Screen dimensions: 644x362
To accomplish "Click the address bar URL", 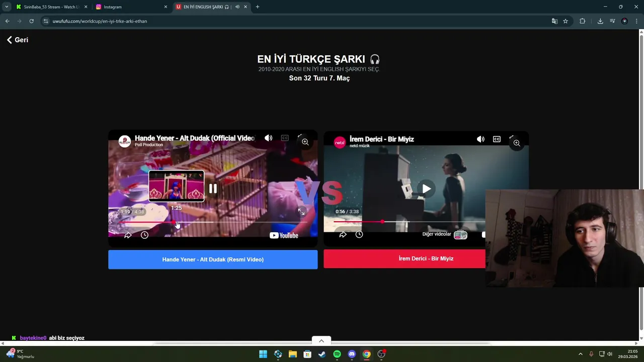I will point(100,21).
